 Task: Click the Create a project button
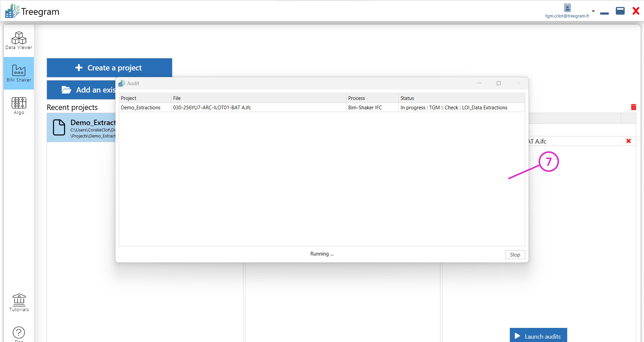coord(109,68)
